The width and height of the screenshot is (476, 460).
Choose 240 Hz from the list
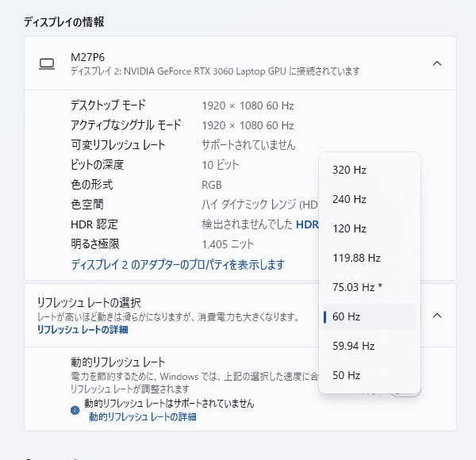[349, 199]
